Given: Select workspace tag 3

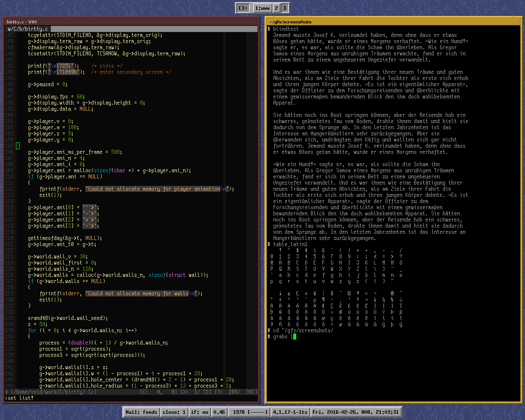Looking at the screenshot, I should coord(285,8).
